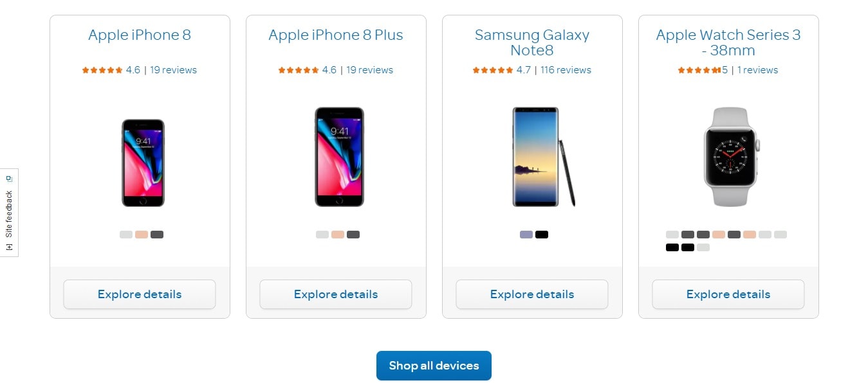Open the Apple iPhone 8 Plus title link
The image size is (868, 383).
click(336, 35)
